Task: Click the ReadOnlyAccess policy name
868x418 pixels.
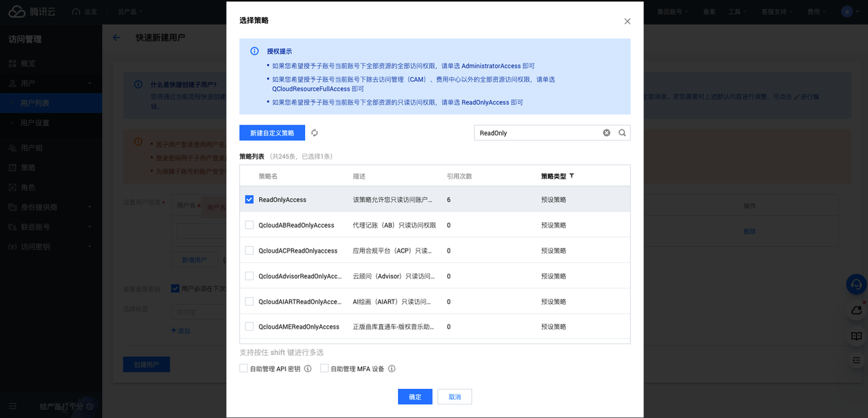Action: 282,200
